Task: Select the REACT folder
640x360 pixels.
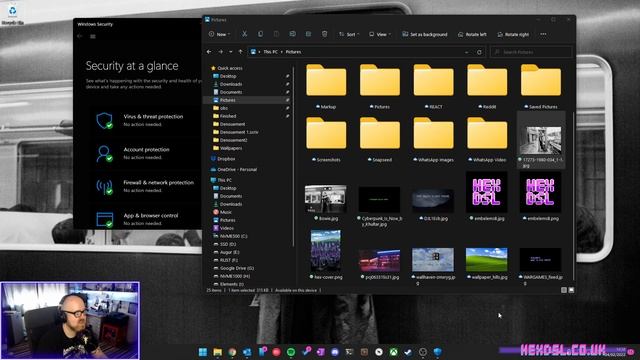Action: pos(433,87)
